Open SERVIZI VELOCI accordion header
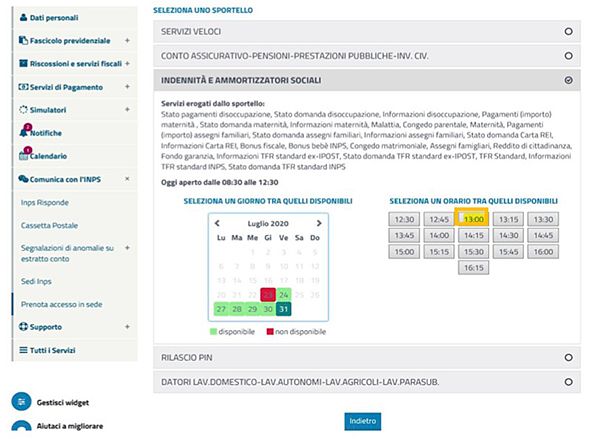Viewport: 610px width, 439px height. pyautogui.click(x=367, y=32)
